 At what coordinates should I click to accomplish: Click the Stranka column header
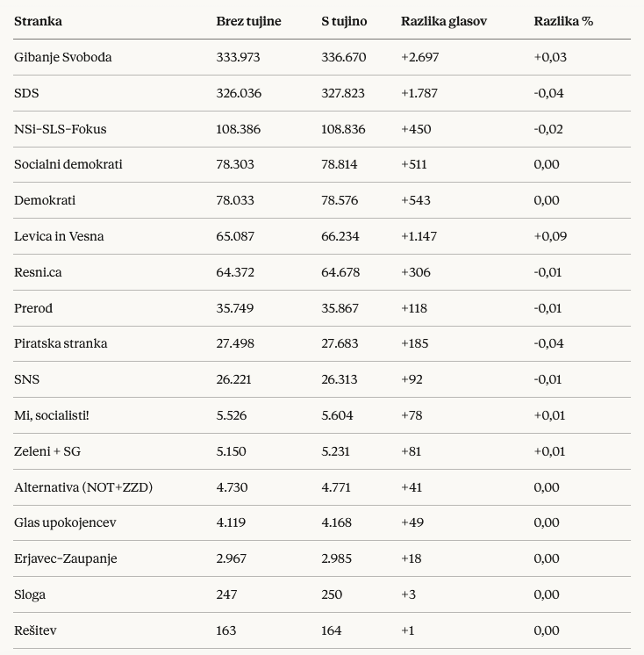[38, 21]
